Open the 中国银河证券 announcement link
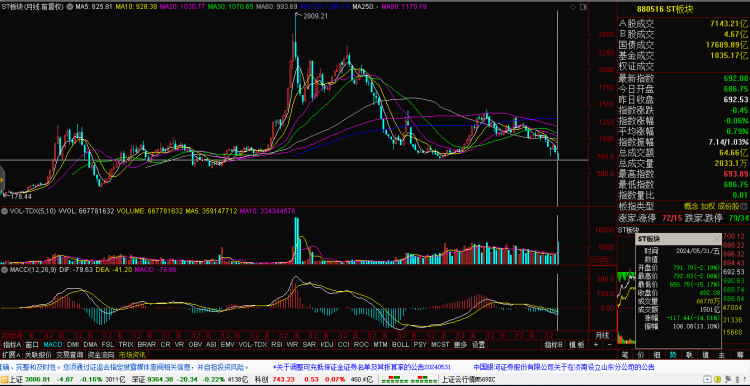 (x=563, y=367)
